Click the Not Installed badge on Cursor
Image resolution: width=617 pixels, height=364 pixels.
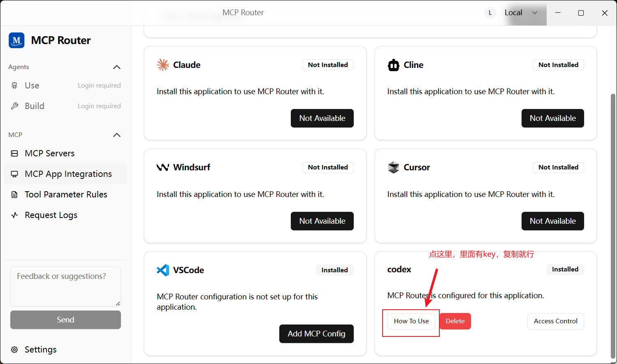558,167
